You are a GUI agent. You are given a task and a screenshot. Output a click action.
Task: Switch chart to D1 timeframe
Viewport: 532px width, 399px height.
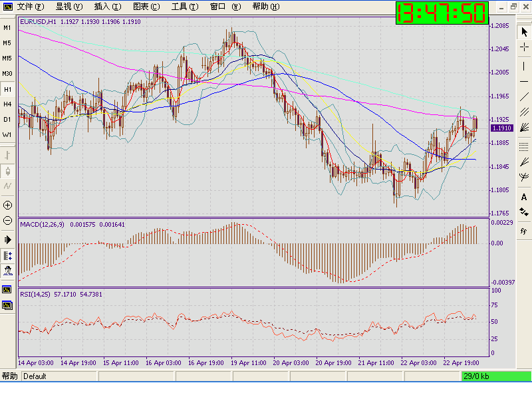[7, 119]
